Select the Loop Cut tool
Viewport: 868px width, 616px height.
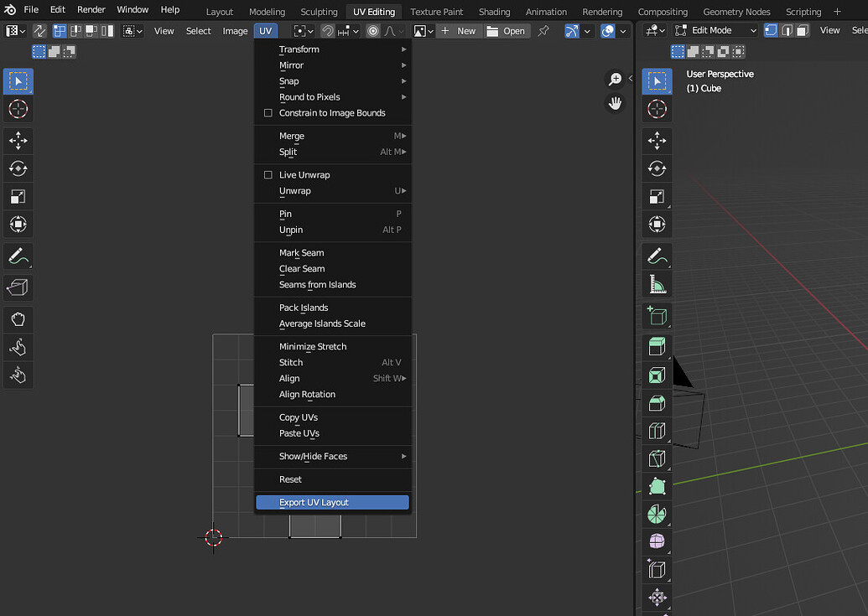pos(657,431)
